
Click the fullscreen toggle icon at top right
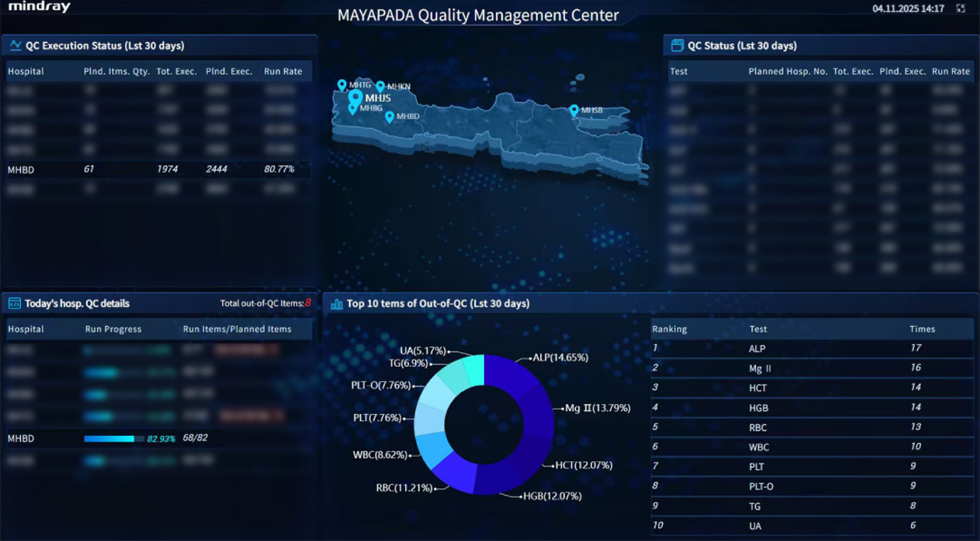point(960,9)
